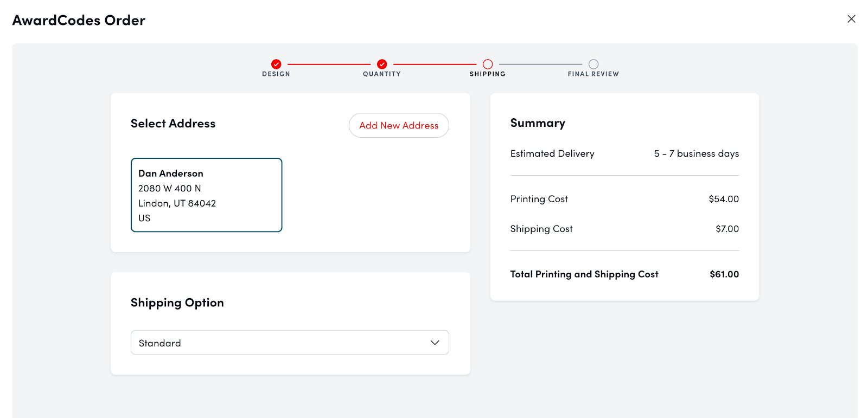Click the completed Design step checkmark

pos(276,64)
